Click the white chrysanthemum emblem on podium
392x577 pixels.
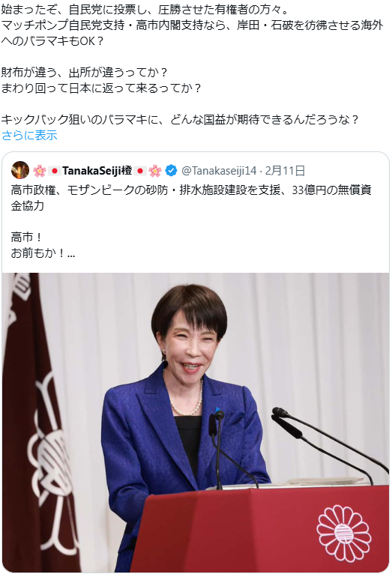coord(344,534)
